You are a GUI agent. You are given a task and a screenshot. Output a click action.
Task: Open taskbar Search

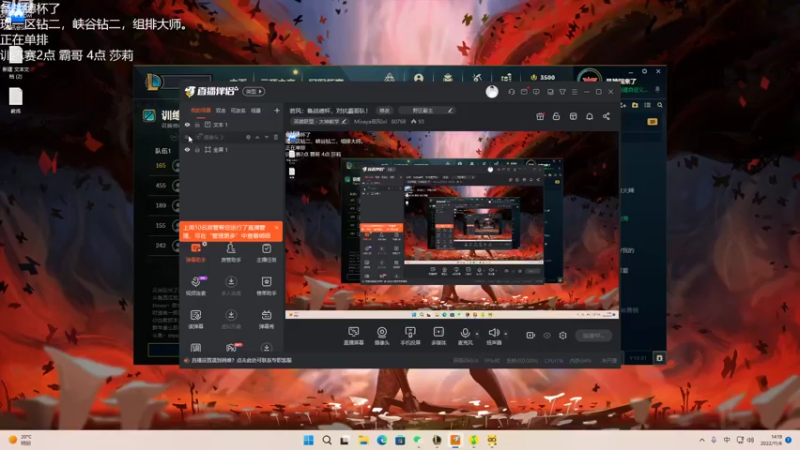(327, 440)
